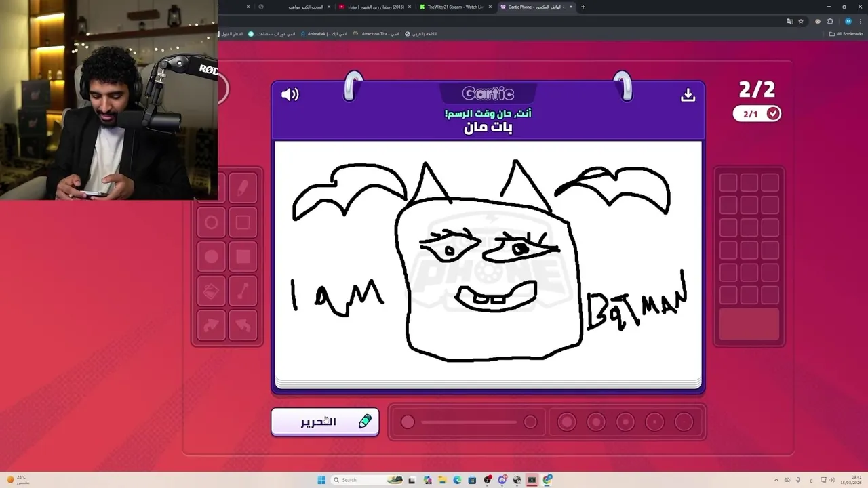868x488 pixels.
Task: Select the middle brush thickness dot
Action: point(625,422)
